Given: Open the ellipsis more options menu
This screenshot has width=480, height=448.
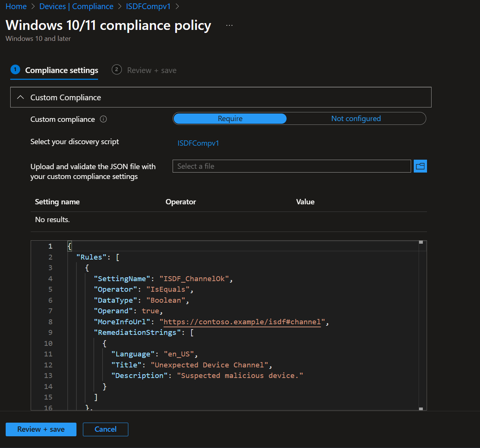Looking at the screenshot, I should tap(229, 25).
